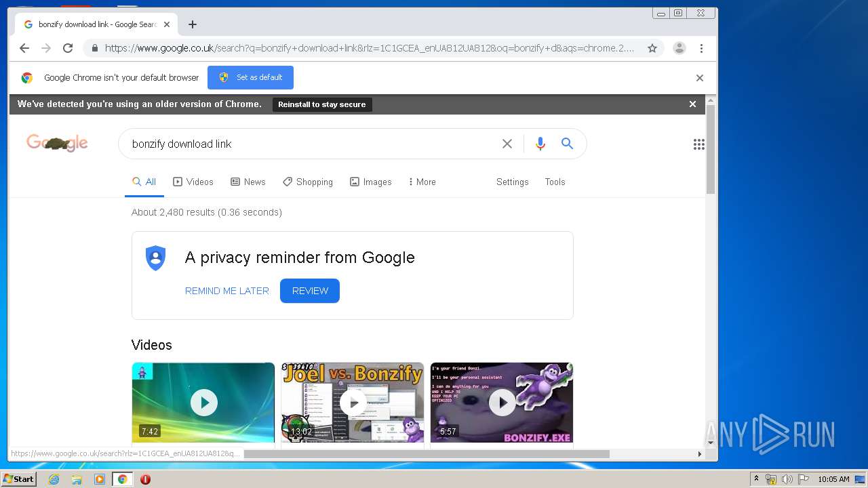Click the scroll down arrow
The height and width of the screenshot is (488, 868).
click(x=711, y=443)
